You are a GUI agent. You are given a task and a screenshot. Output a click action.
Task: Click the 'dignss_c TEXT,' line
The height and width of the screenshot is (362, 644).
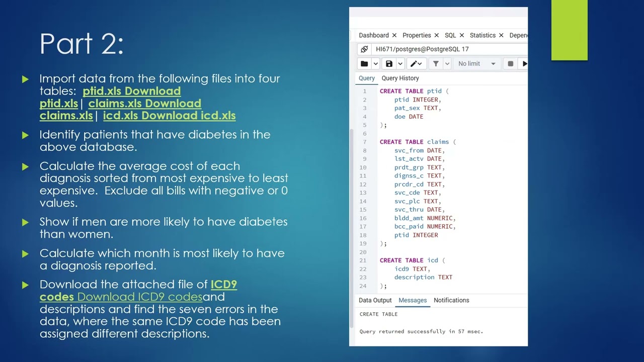[x=420, y=176]
